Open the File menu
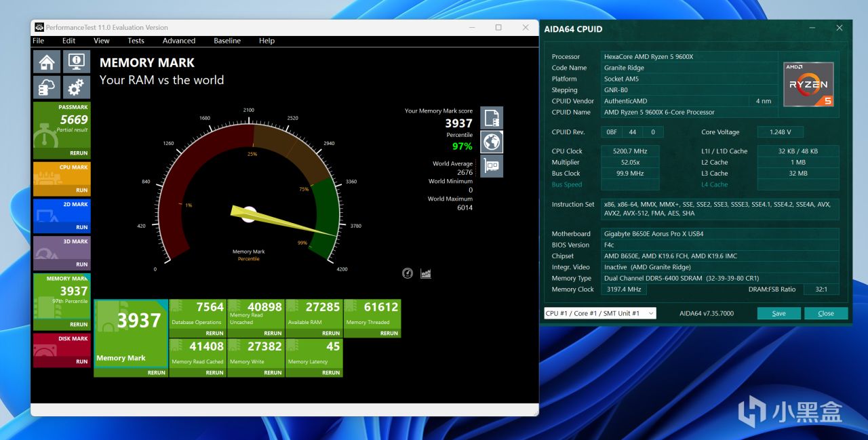Image resolution: width=868 pixels, height=440 pixels. [39, 41]
